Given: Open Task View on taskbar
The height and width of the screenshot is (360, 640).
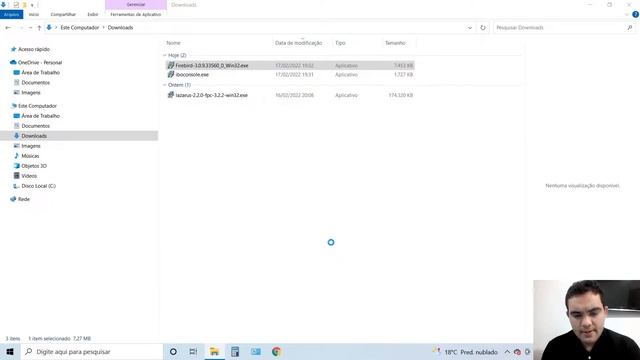Looking at the screenshot, I should (193, 352).
